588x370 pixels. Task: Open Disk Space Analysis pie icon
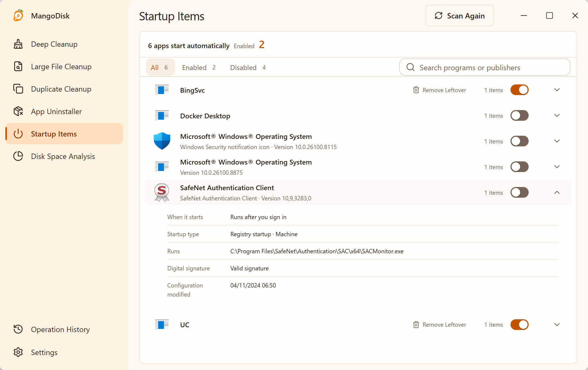point(18,156)
